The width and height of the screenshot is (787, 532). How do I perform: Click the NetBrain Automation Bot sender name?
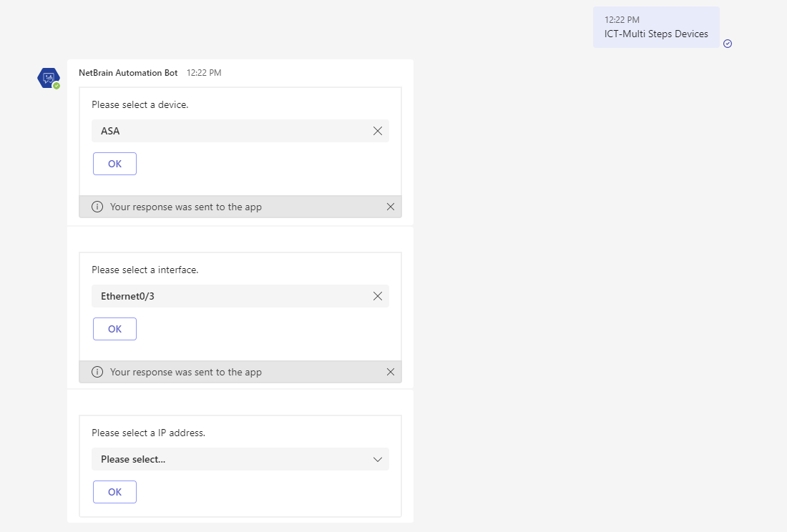click(x=128, y=73)
